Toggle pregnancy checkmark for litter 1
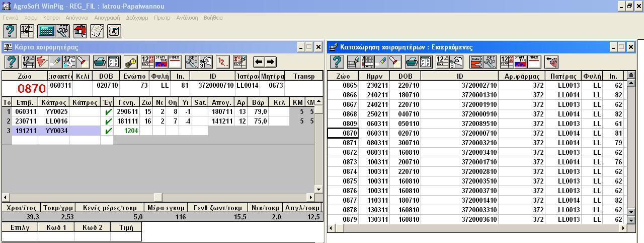644x243 pixels. tap(107, 112)
